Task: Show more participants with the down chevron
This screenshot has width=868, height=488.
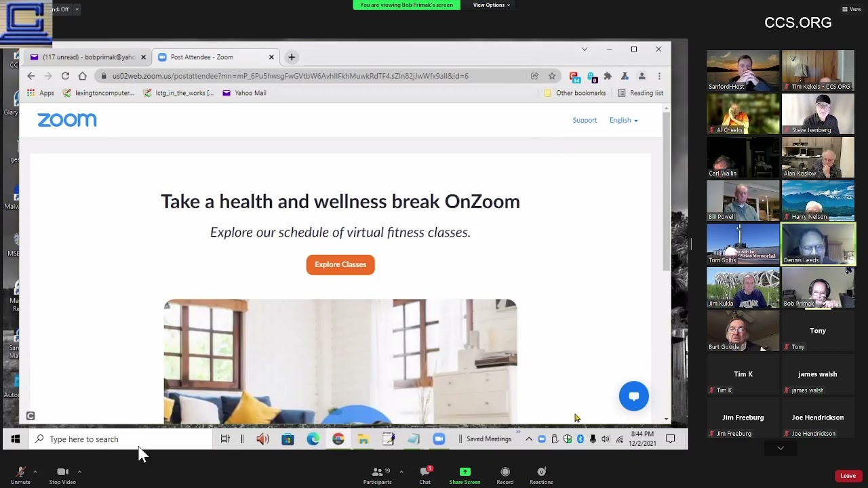Action: coord(781,448)
